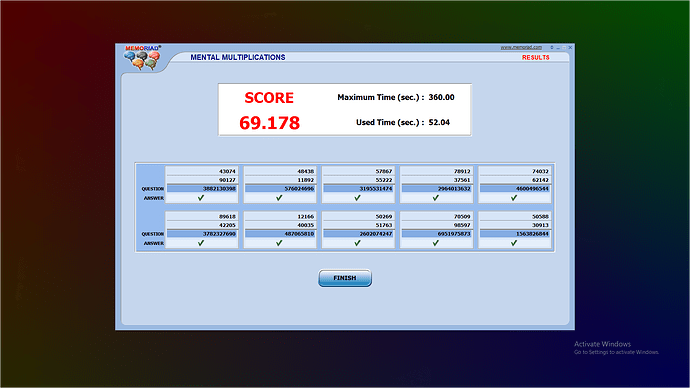
Task: Select the operand 50588
Action: pos(540,216)
